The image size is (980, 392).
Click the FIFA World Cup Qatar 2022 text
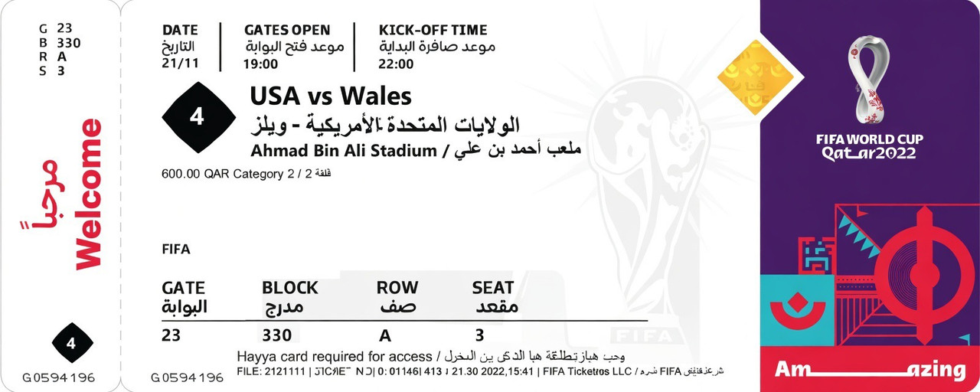870,146
